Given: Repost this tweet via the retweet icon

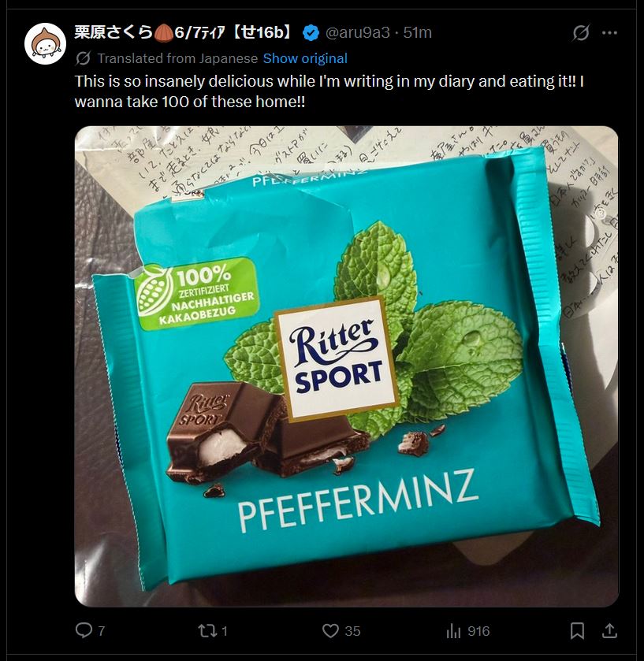Looking at the screenshot, I should [x=207, y=630].
